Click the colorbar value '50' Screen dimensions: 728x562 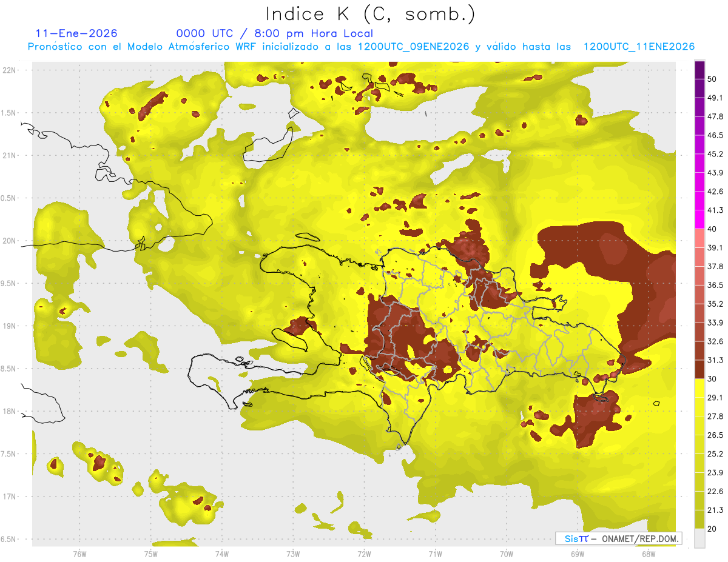(713, 79)
